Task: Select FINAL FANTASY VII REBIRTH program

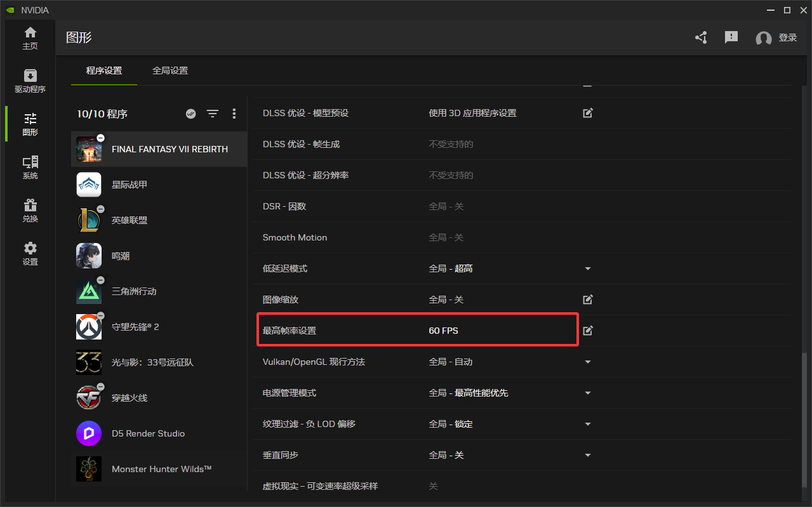Action: (159, 149)
